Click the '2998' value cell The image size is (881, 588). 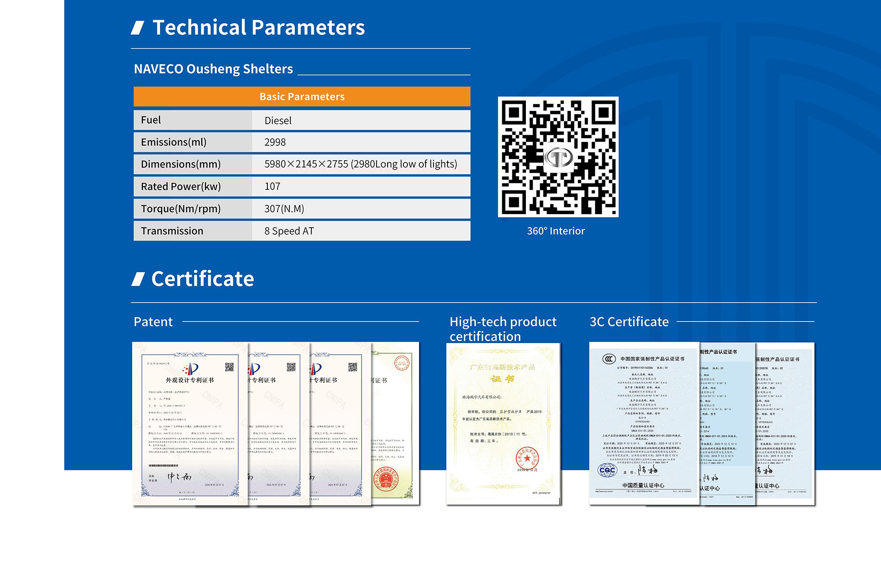[361, 142]
